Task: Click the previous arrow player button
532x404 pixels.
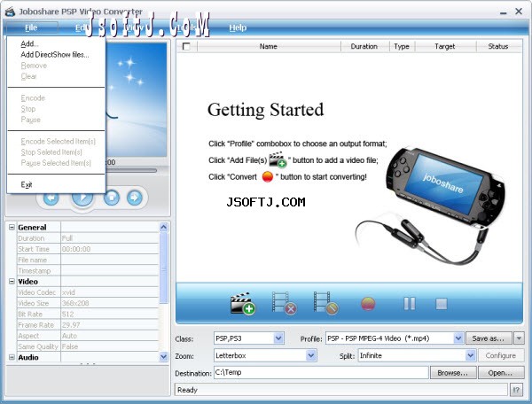Action: 51,198
